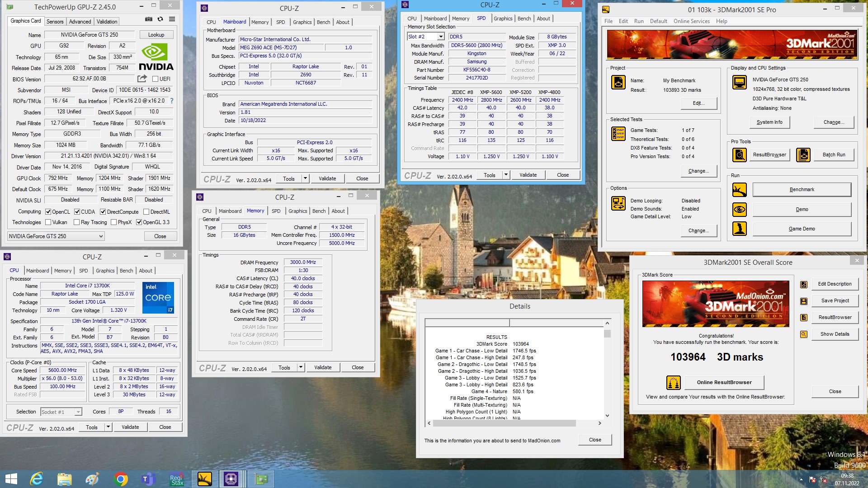Toggle Ray Tracing checkbox
The height and width of the screenshot is (488, 868).
[76, 222]
